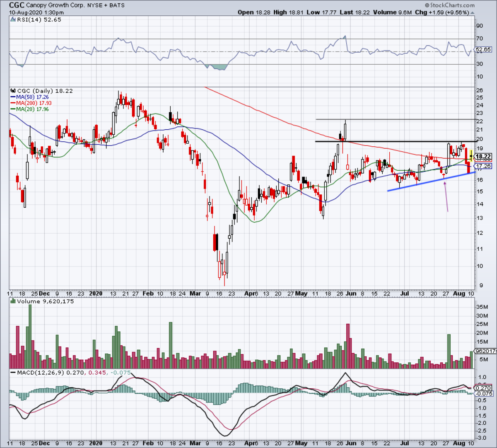Click the blue ascending trendline
Screen dimensions: 497x448
431,182
